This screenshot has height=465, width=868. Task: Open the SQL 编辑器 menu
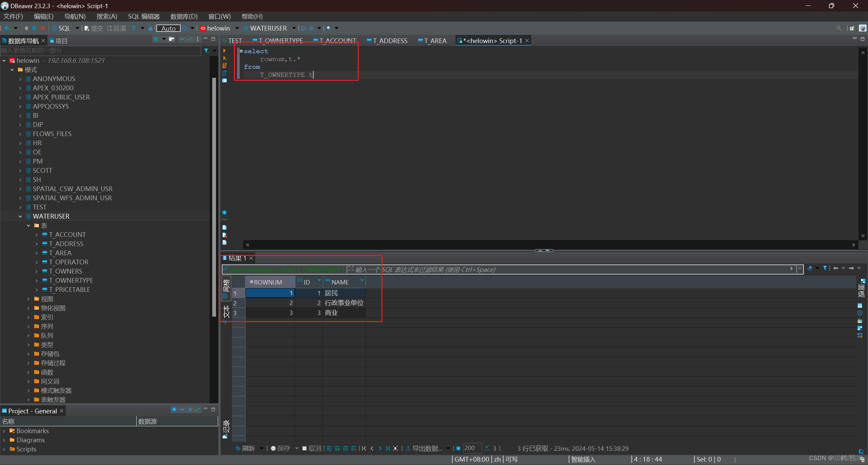(144, 16)
